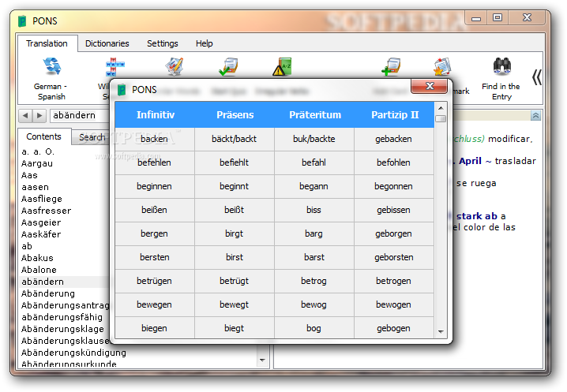Select the Contents tab in the word list

[x=43, y=136]
